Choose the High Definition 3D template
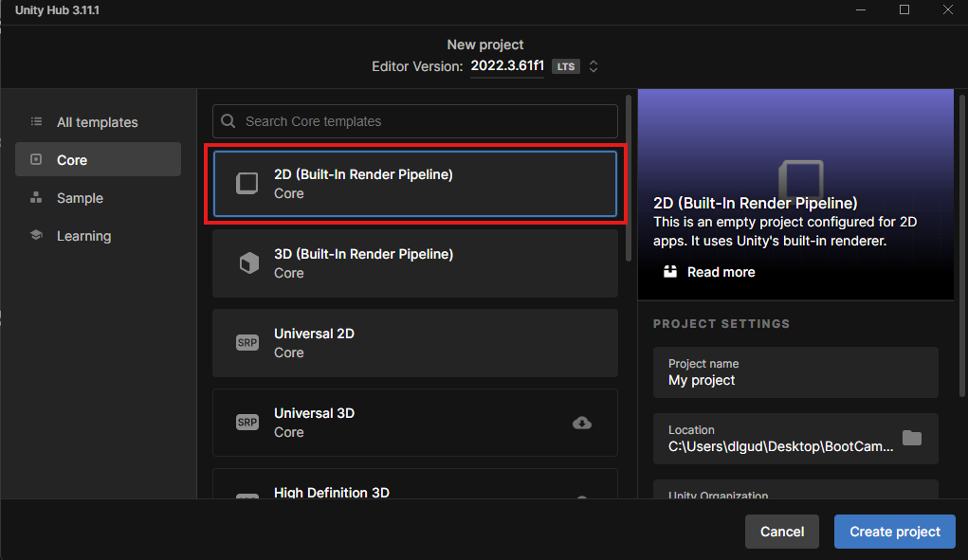The image size is (968, 560). point(415,483)
